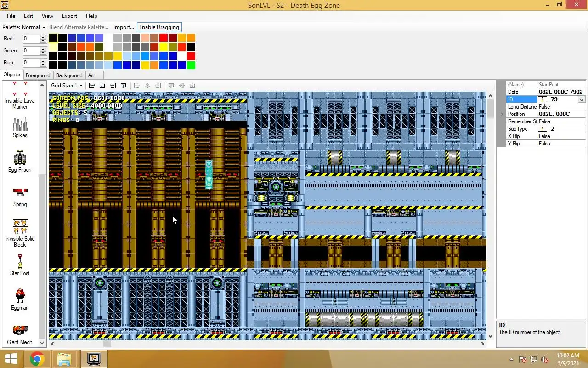Image resolution: width=588 pixels, height=368 pixels.
Task: Align the left edges of objects
Action: (x=92, y=86)
